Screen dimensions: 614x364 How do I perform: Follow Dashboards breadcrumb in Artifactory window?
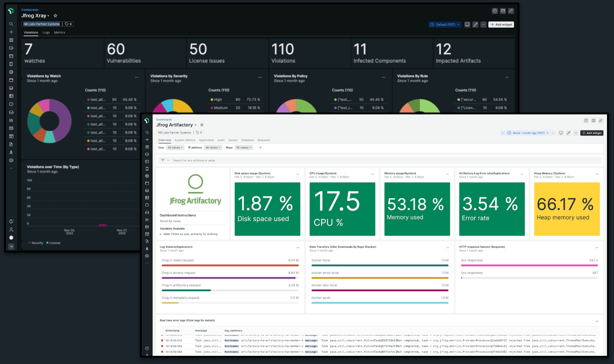pos(164,120)
